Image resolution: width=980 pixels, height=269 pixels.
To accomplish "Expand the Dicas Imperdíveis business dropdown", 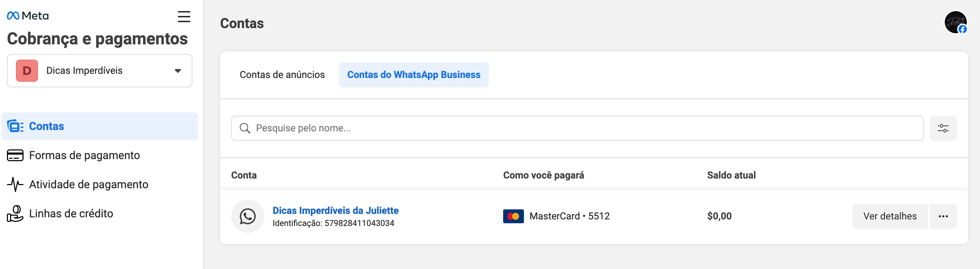I will [x=100, y=70].
